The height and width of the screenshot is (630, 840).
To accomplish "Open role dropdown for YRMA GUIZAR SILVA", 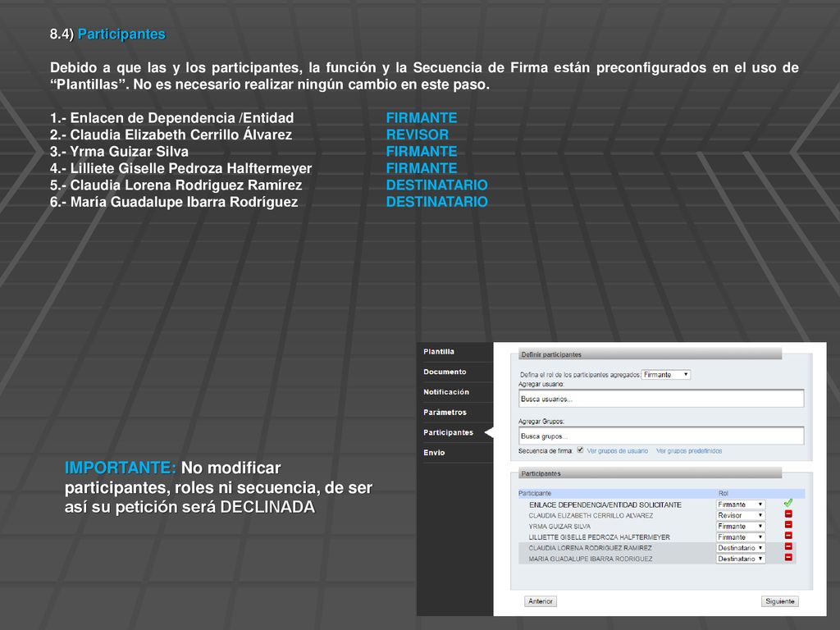I will 741,526.
